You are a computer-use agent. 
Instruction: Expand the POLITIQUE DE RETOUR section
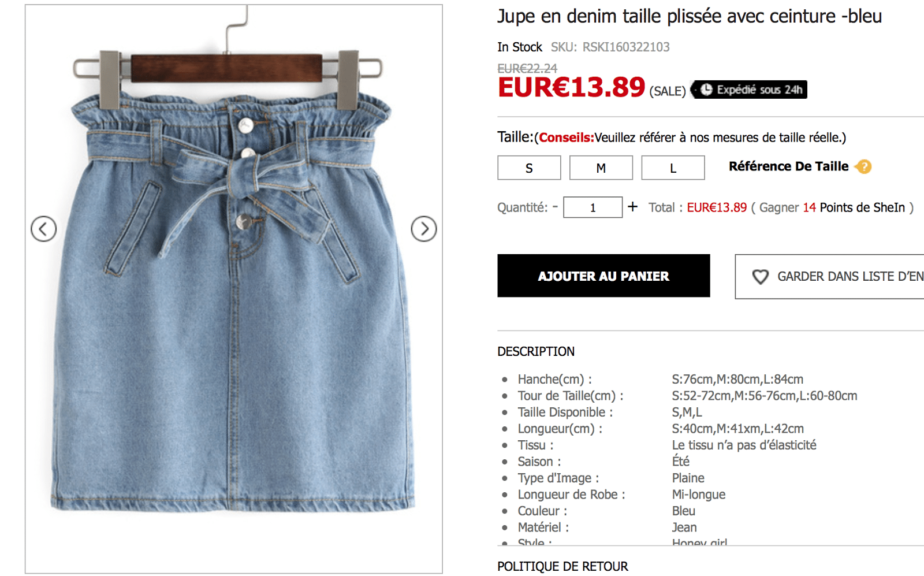click(562, 566)
